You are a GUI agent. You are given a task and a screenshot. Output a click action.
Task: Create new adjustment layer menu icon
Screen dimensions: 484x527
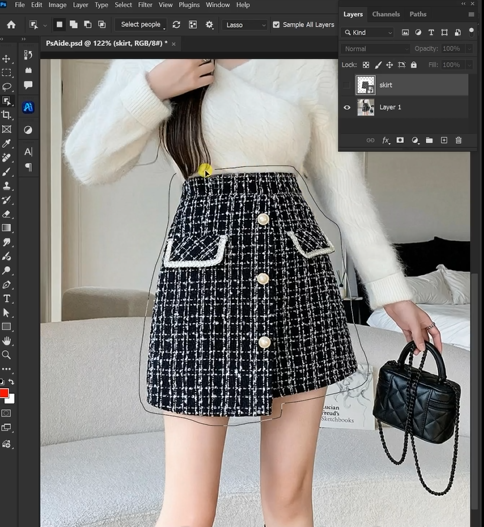[415, 140]
